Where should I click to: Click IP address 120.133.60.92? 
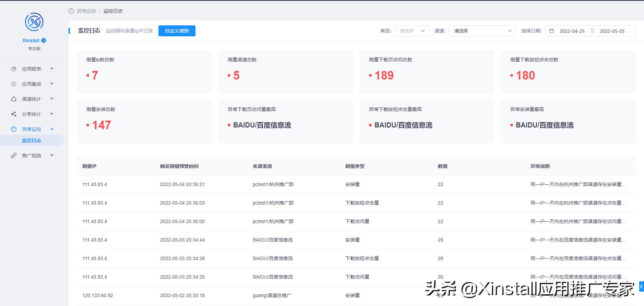pyautogui.click(x=98, y=295)
